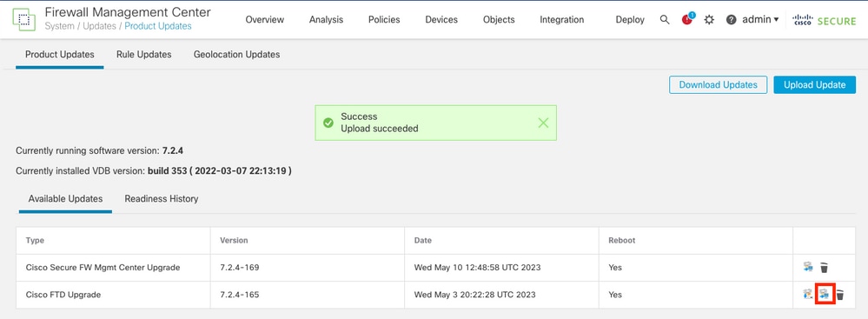Open the system settings gear icon
This screenshot has width=868, height=319.
(x=709, y=19)
